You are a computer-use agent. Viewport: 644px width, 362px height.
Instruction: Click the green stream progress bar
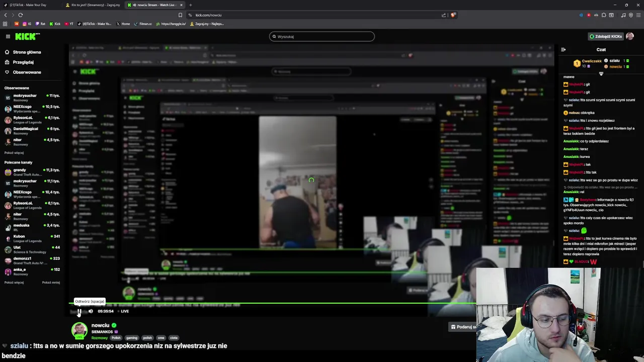pos(272,303)
